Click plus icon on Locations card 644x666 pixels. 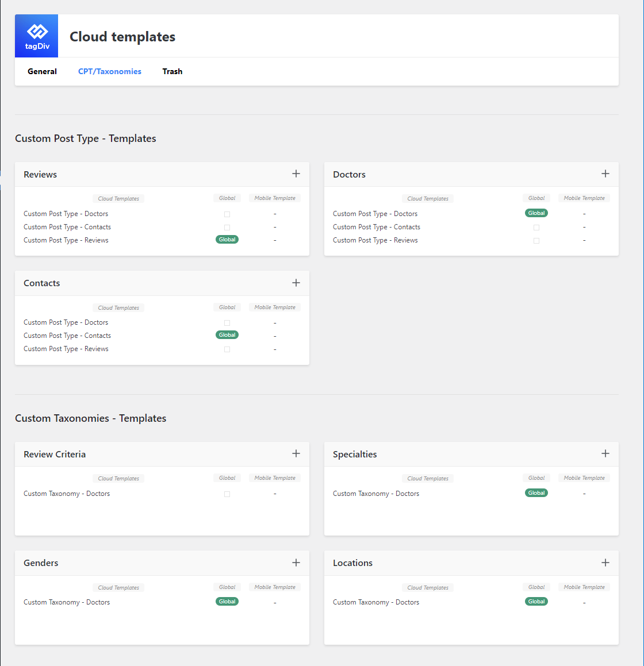pos(605,563)
